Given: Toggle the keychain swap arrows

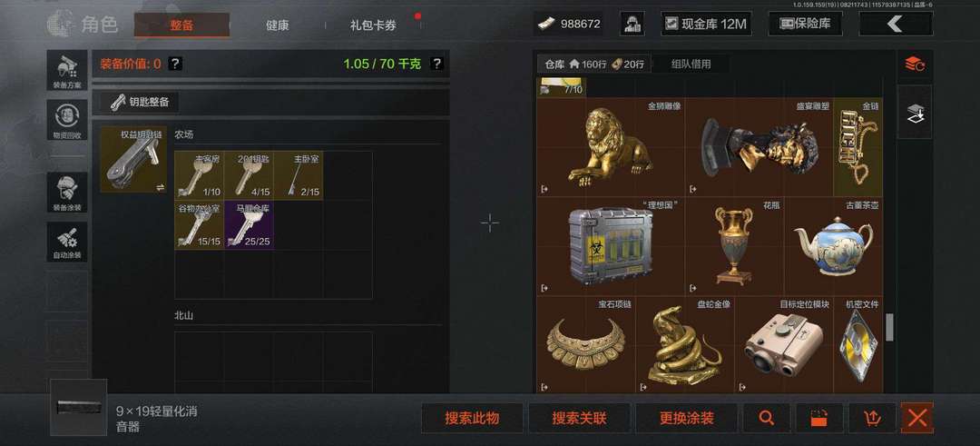Looking at the screenshot, I should coord(160,187).
